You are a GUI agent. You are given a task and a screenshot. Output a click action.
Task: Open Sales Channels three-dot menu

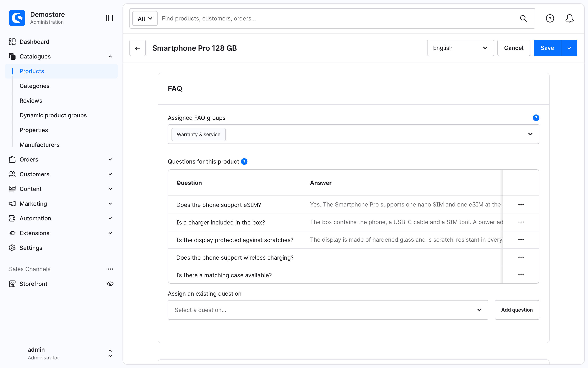110,269
